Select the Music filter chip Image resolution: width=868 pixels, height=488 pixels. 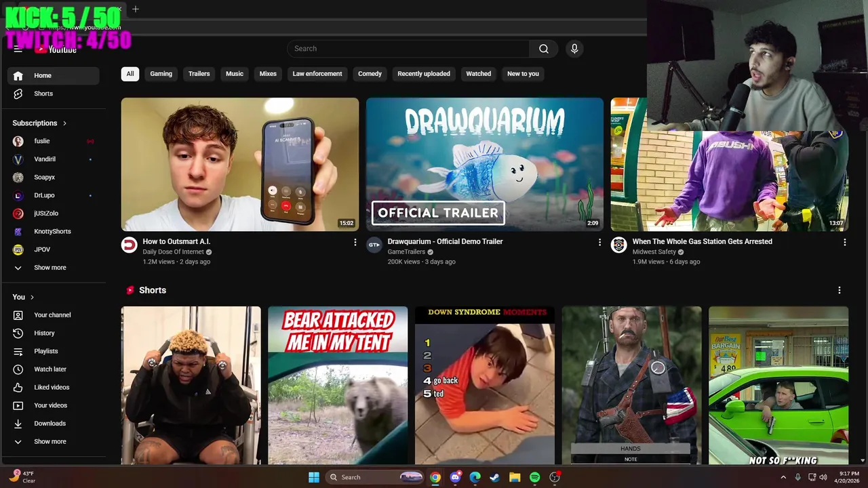(x=235, y=74)
